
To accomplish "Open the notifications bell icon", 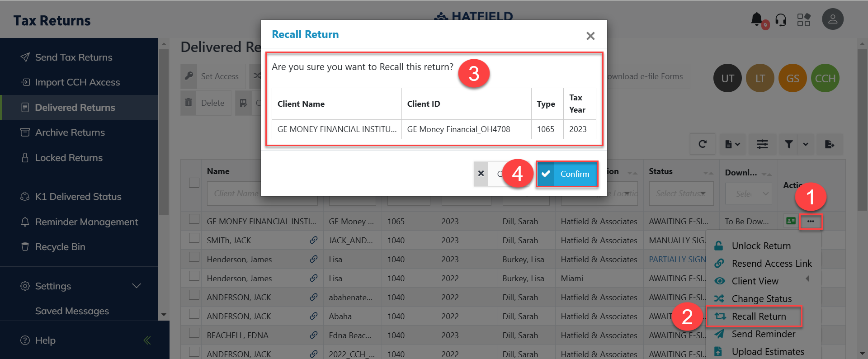I will [x=757, y=19].
